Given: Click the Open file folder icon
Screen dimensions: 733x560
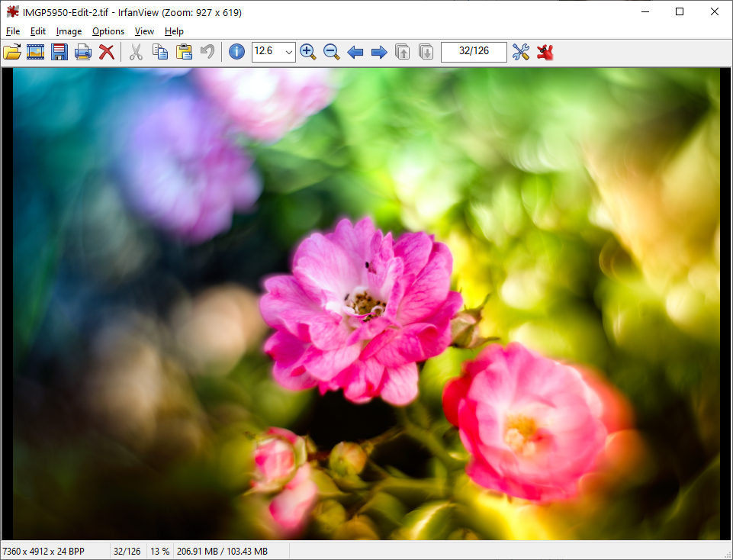Looking at the screenshot, I should click(12, 52).
